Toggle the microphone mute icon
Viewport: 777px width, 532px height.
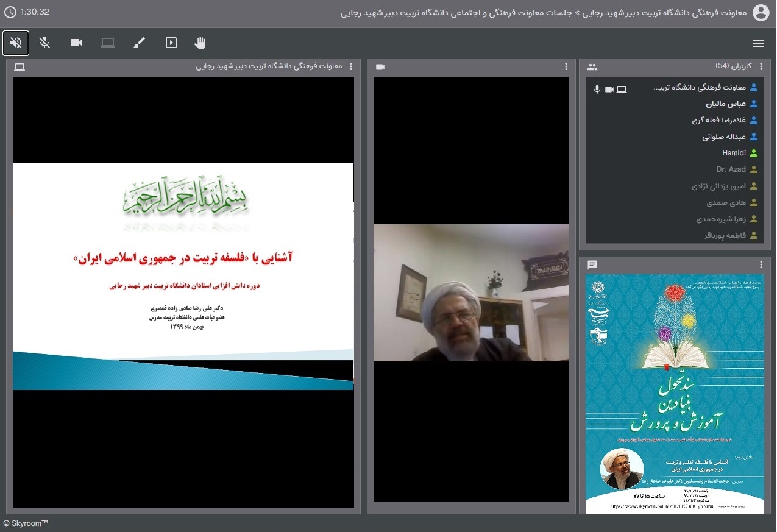click(x=44, y=43)
